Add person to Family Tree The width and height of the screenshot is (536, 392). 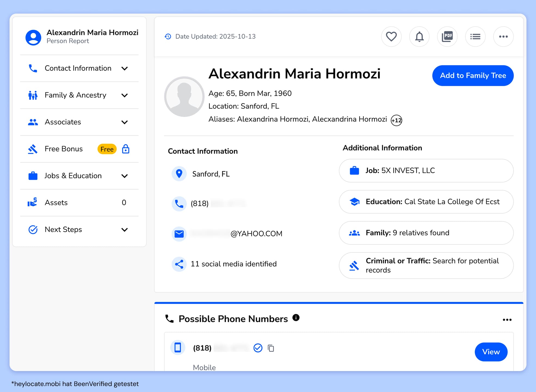pyautogui.click(x=473, y=76)
